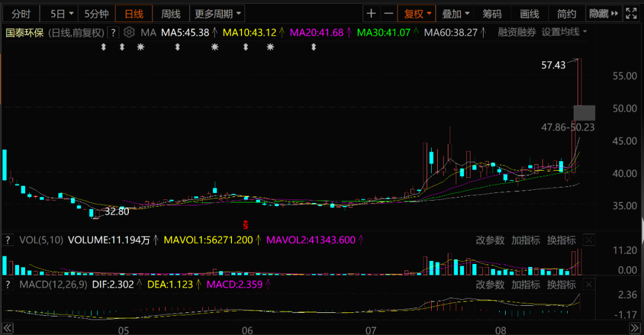The image size is (644, 335).
Task: Zoom in with the plus icon
Action: tap(371, 14)
